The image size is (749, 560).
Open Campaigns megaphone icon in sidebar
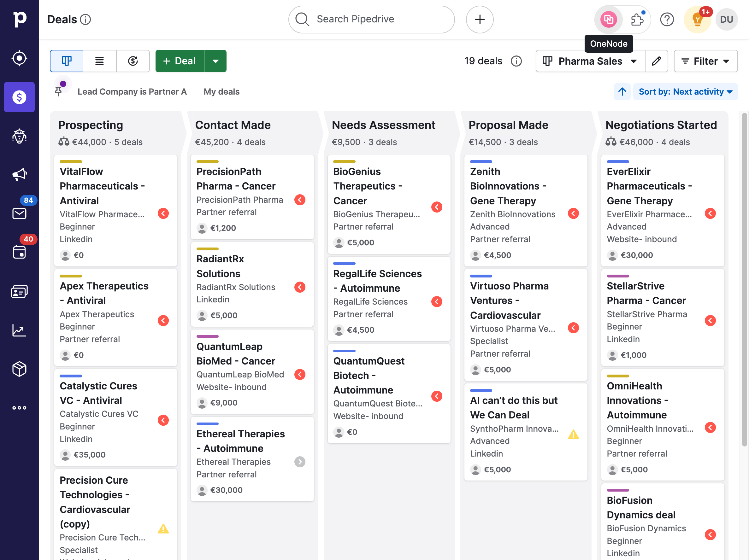click(x=19, y=175)
